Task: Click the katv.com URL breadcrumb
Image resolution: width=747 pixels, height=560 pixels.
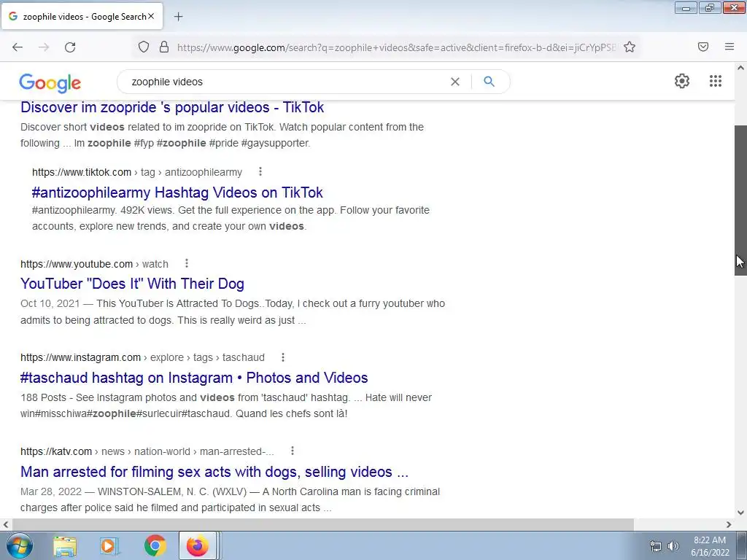Action: [147, 451]
